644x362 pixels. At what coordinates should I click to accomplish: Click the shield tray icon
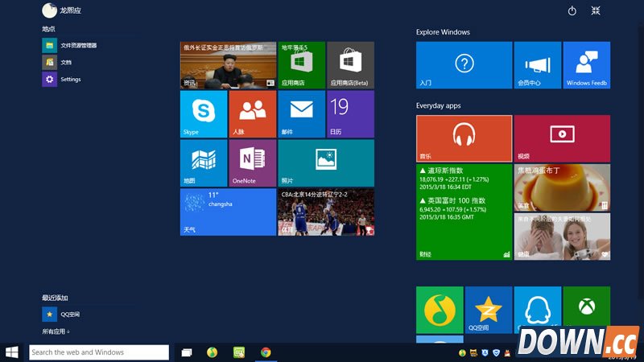tap(496, 352)
